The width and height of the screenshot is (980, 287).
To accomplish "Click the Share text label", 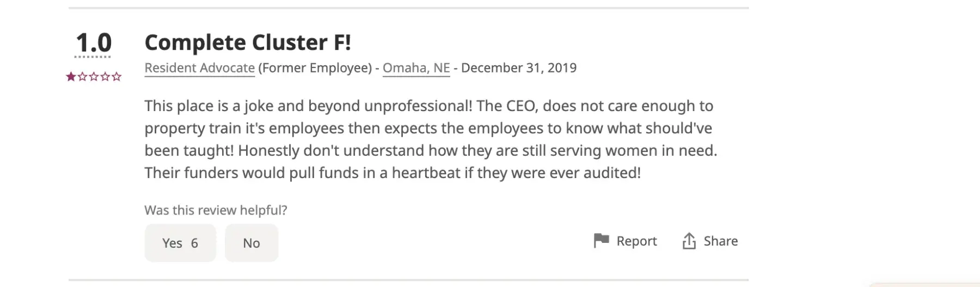I will click(720, 241).
